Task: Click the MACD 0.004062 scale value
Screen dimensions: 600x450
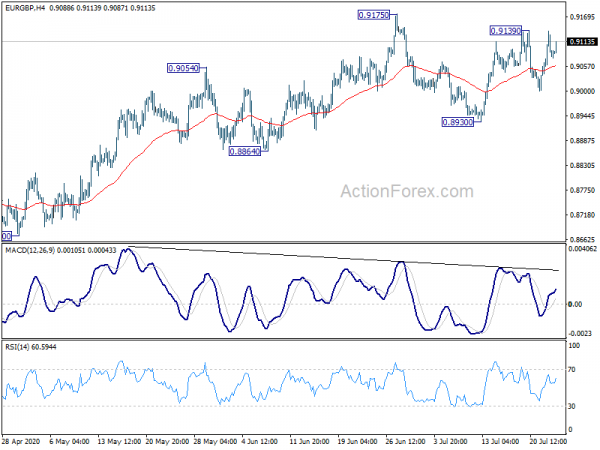Action: click(x=583, y=249)
